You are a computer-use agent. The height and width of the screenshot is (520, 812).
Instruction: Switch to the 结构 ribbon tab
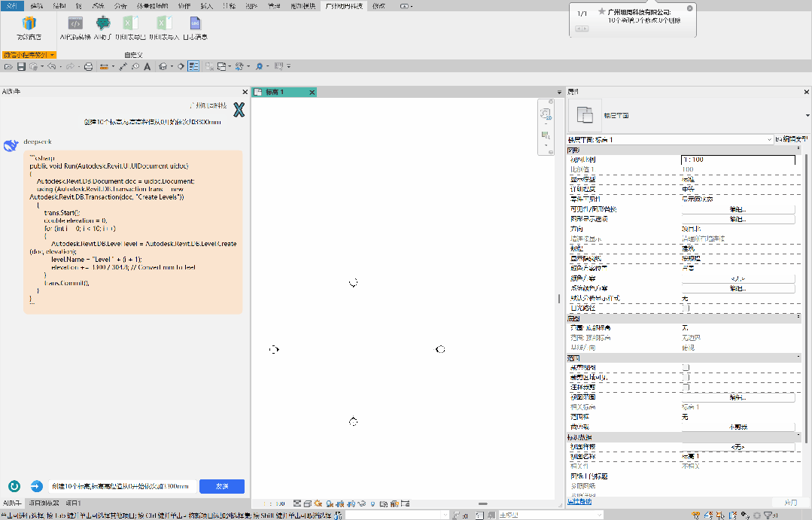pos(59,6)
